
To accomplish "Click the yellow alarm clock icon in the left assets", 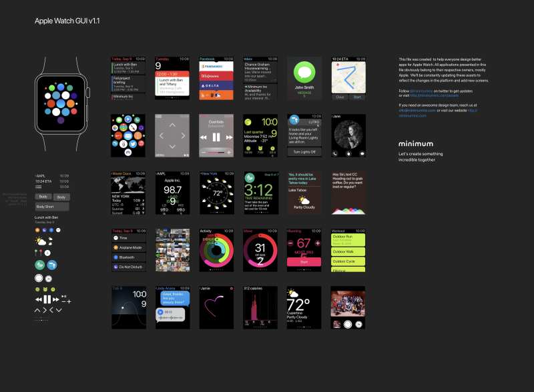I will point(45,289).
